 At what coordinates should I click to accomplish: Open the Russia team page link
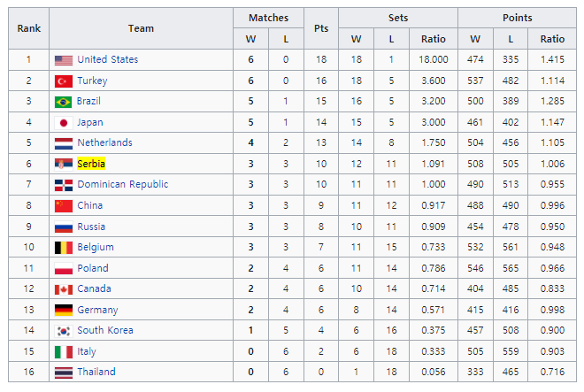91,227
